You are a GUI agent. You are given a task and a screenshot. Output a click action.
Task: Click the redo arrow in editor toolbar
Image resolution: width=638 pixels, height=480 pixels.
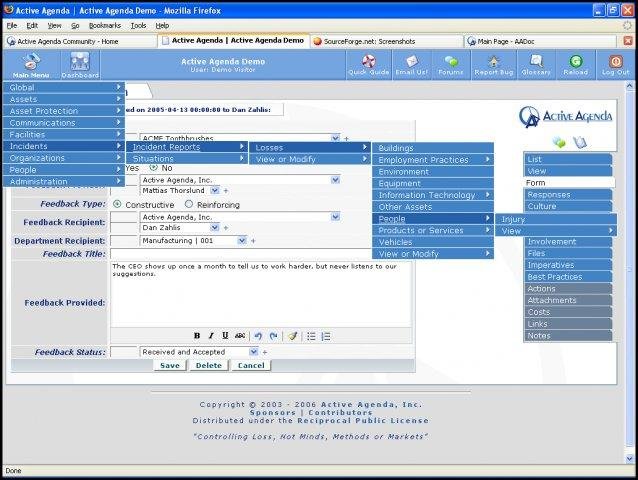pos(273,336)
